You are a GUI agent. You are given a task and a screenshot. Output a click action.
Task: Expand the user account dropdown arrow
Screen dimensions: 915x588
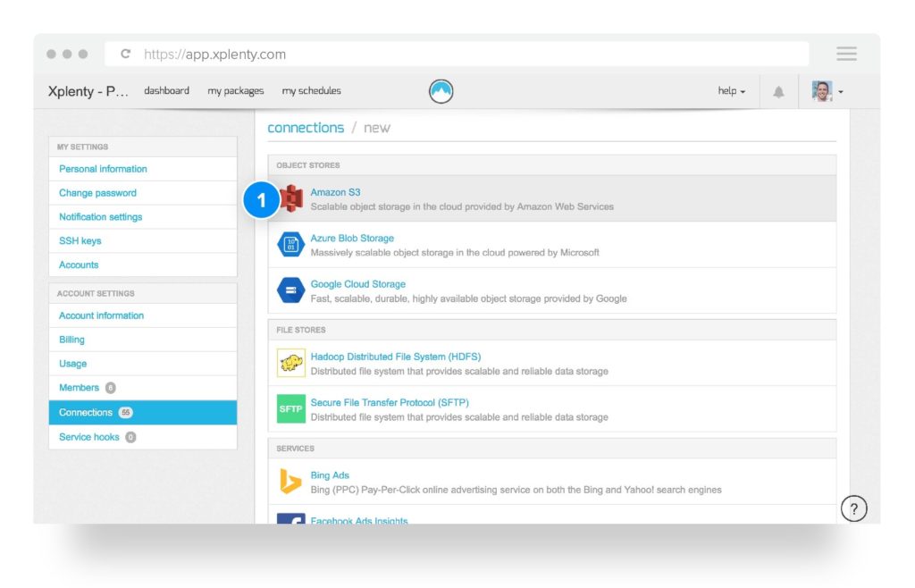tap(841, 91)
